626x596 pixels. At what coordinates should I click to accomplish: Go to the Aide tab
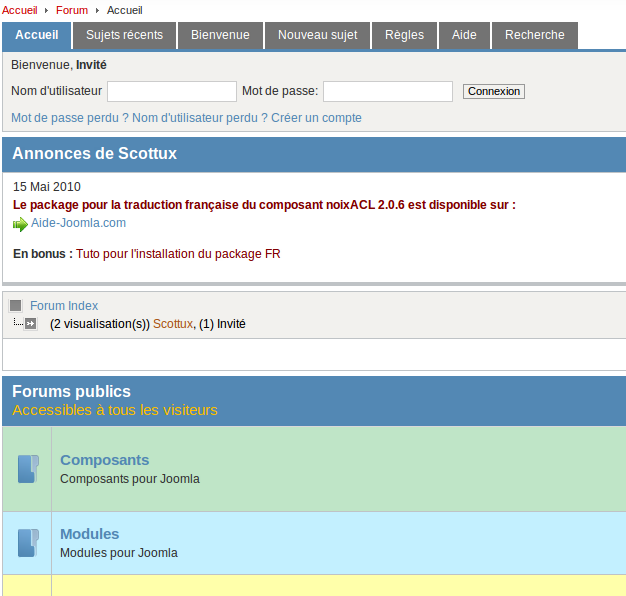point(464,35)
